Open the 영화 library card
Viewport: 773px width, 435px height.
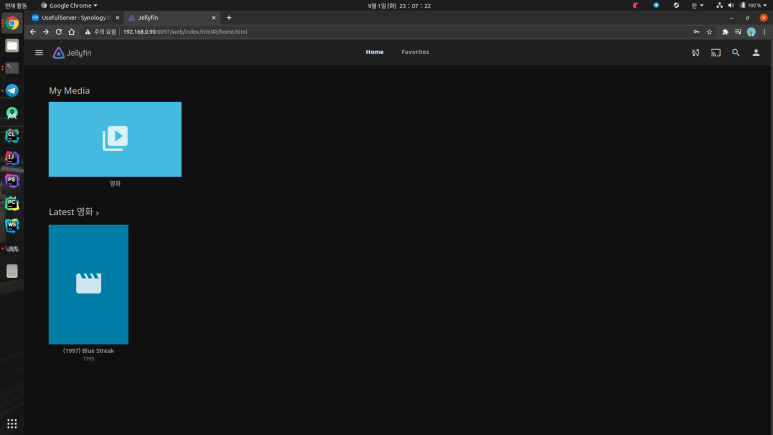(115, 139)
